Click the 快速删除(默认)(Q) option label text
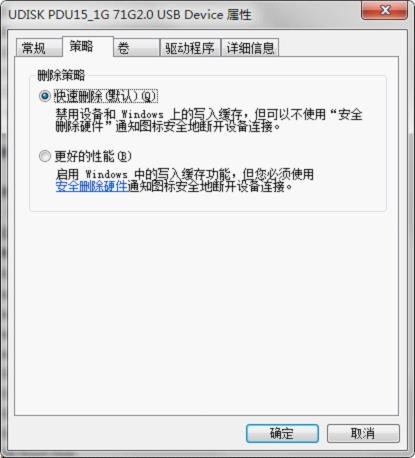The width and height of the screenshot is (415, 458). tap(106, 96)
